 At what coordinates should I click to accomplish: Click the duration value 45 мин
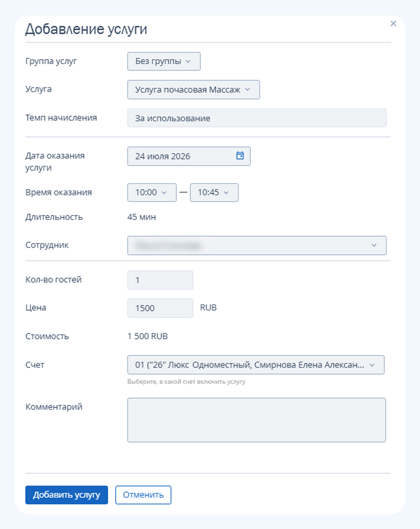pyautogui.click(x=142, y=217)
